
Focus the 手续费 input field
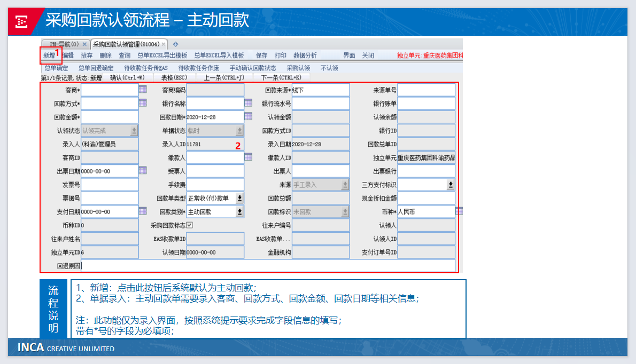coord(215,185)
